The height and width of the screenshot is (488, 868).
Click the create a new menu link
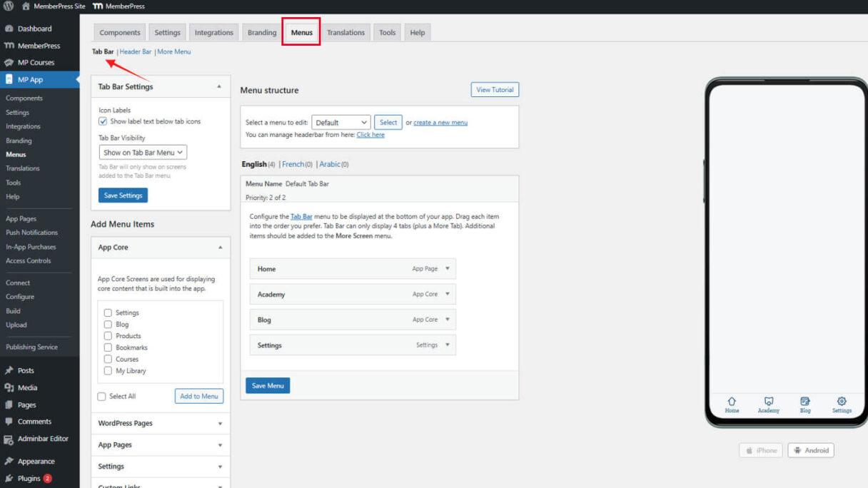pyautogui.click(x=440, y=122)
